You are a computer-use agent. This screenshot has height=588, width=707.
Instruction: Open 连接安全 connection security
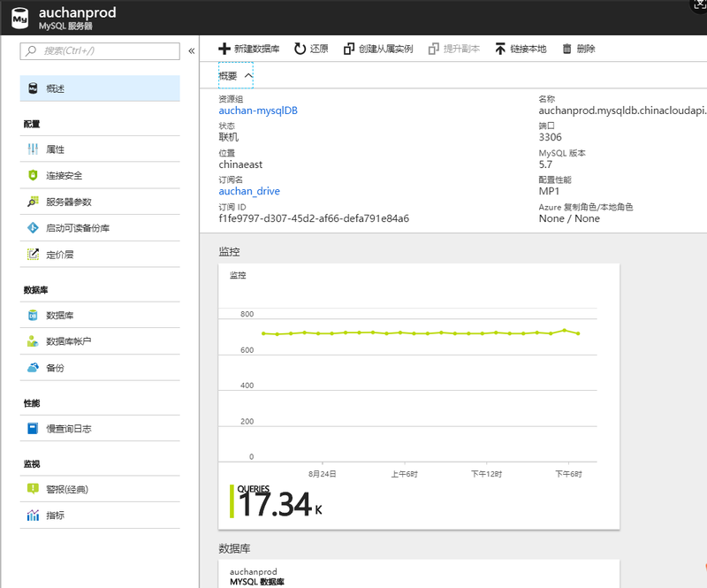pos(100,176)
